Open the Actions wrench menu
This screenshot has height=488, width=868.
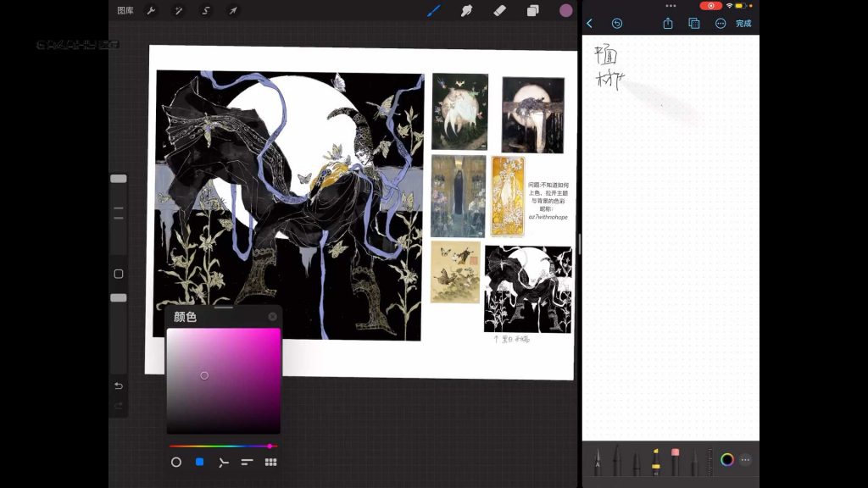(x=151, y=11)
